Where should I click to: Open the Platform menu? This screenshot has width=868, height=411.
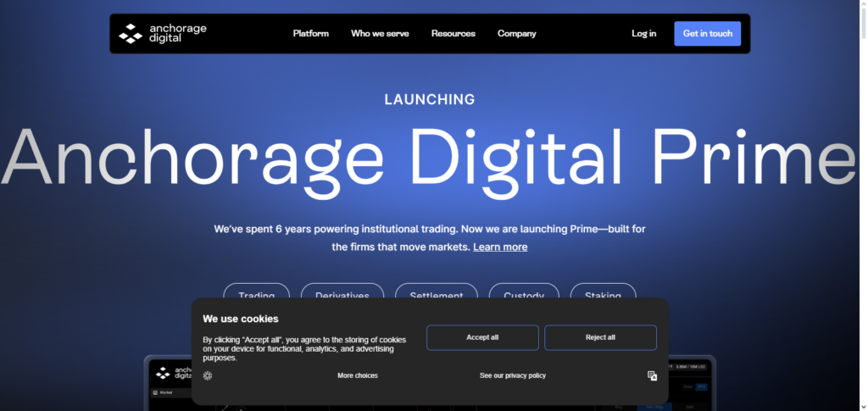310,33
